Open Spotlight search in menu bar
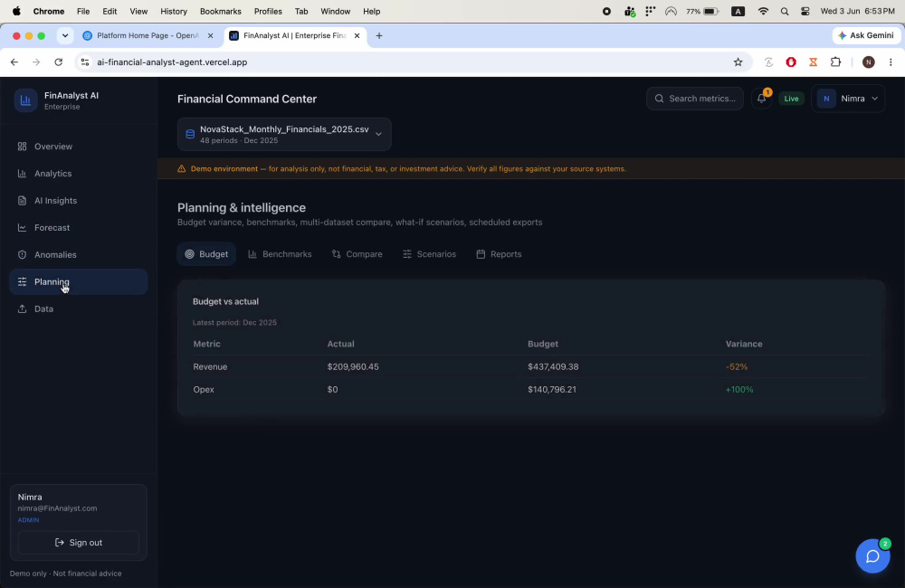905x588 pixels. click(x=785, y=11)
